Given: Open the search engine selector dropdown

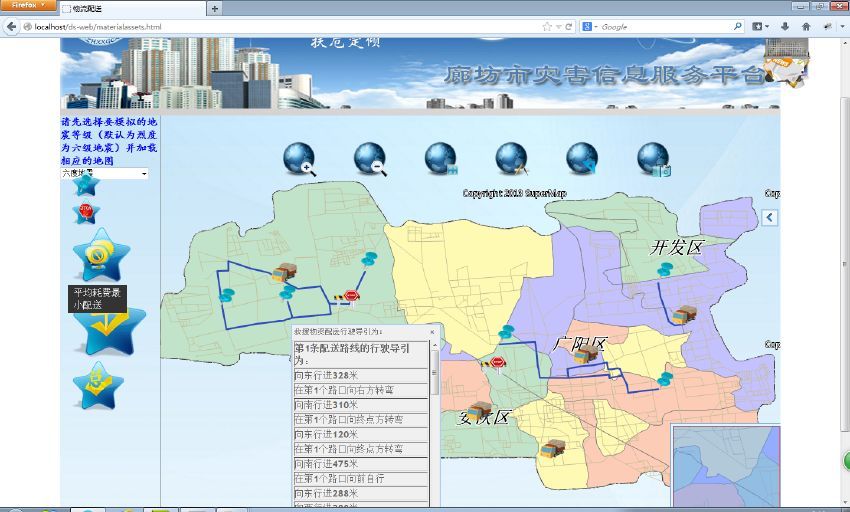Looking at the screenshot, I should [590, 26].
